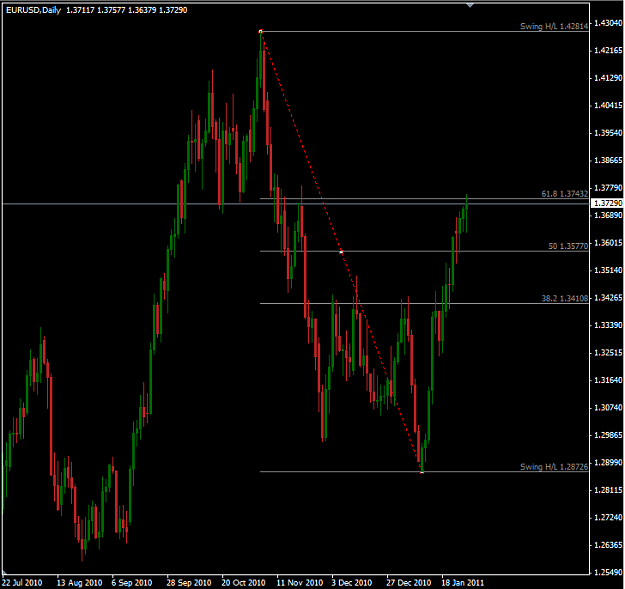Click the 13 Aug 2010 date label
This screenshot has height=589, width=625.
79,583
